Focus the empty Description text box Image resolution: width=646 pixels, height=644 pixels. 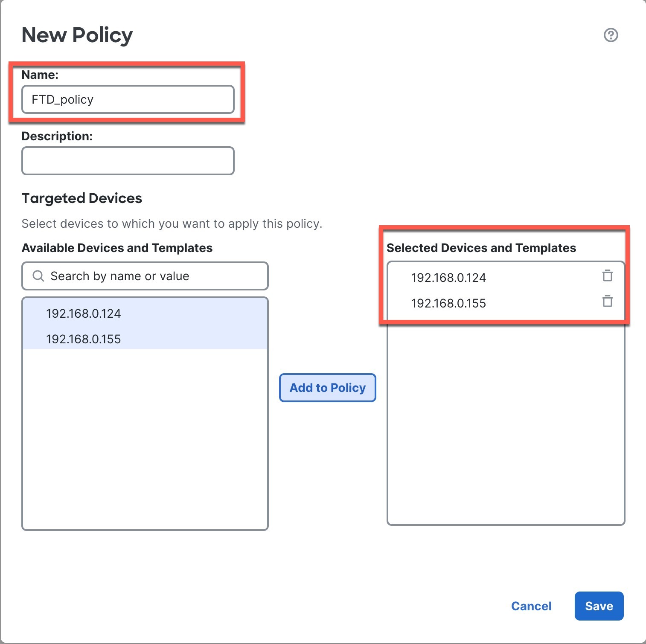(128, 161)
